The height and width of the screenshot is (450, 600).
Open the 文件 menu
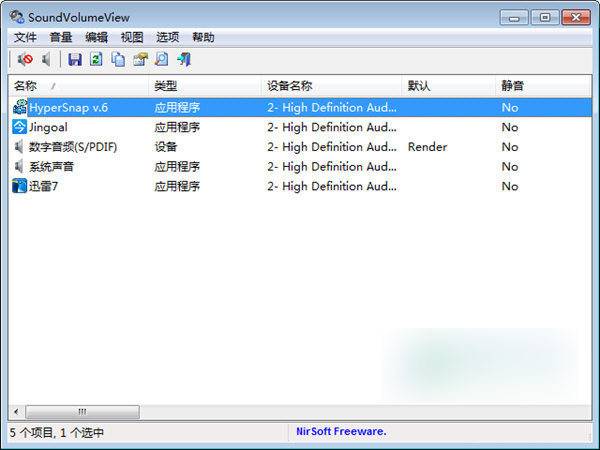point(25,38)
